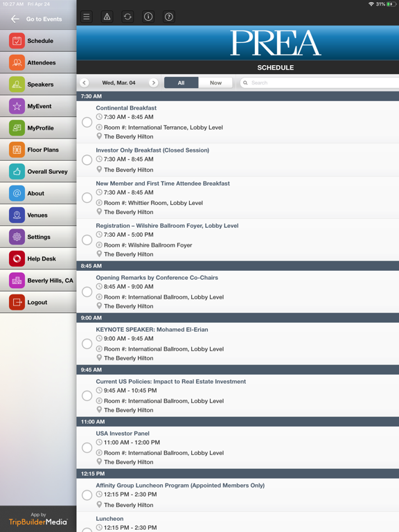
Task: Click the '7:30 AM - 5:00 PM' time text
Action: 129,234
